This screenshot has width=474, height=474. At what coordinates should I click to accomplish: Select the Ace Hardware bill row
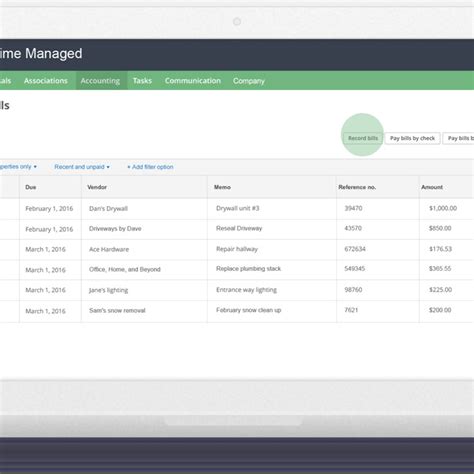(x=237, y=249)
